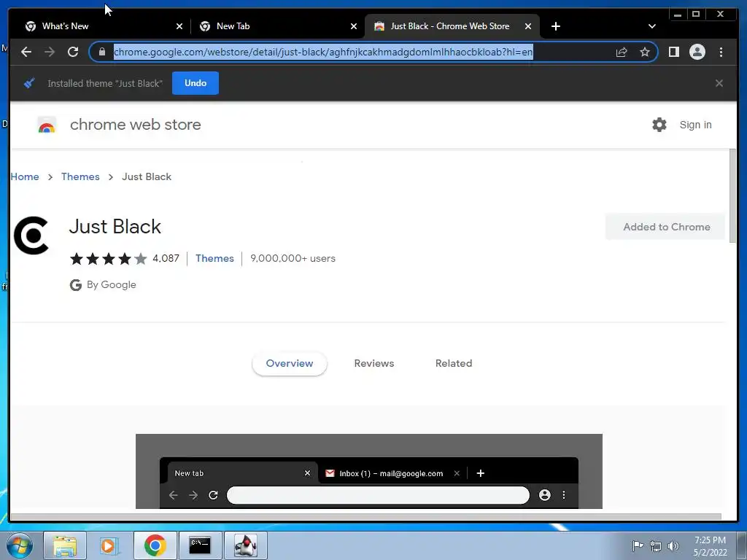The width and height of the screenshot is (747, 560).
Task: Click the By Google publisher text
Action: [x=112, y=285]
